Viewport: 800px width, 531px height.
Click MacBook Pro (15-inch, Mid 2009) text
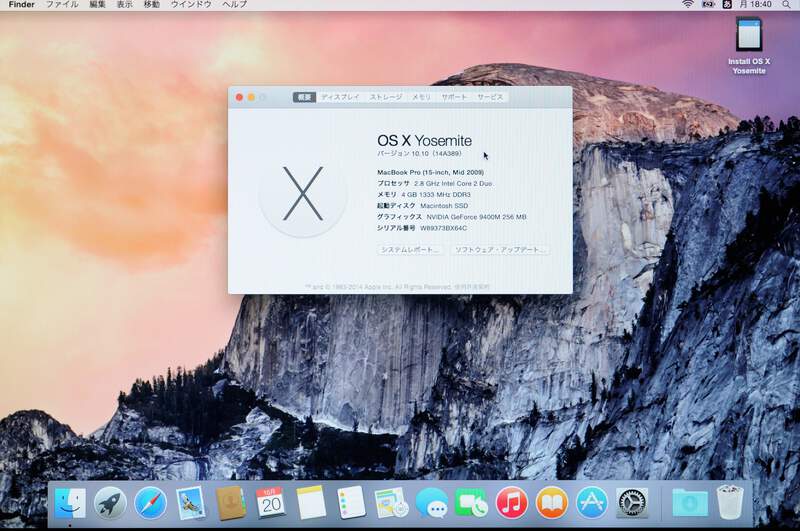pyautogui.click(x=431, y=172)
